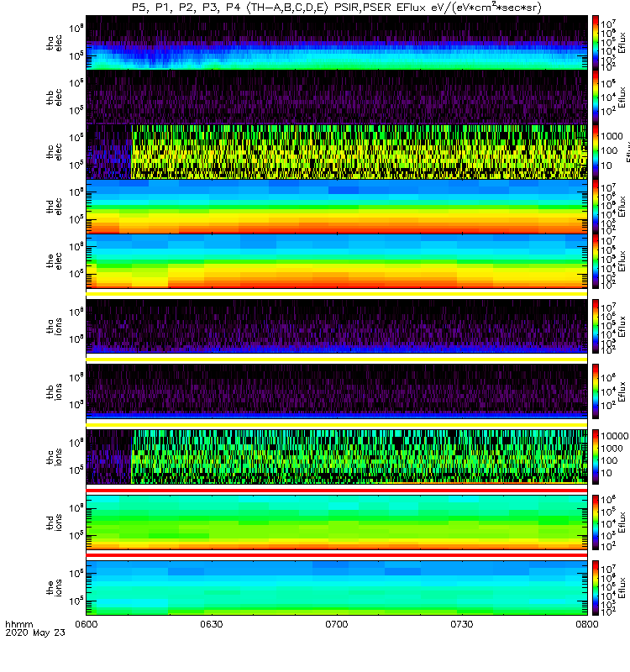Click Eflux label beside thb elec color bar
This screenshot has width=630, height=672.
tap(622, 97)
